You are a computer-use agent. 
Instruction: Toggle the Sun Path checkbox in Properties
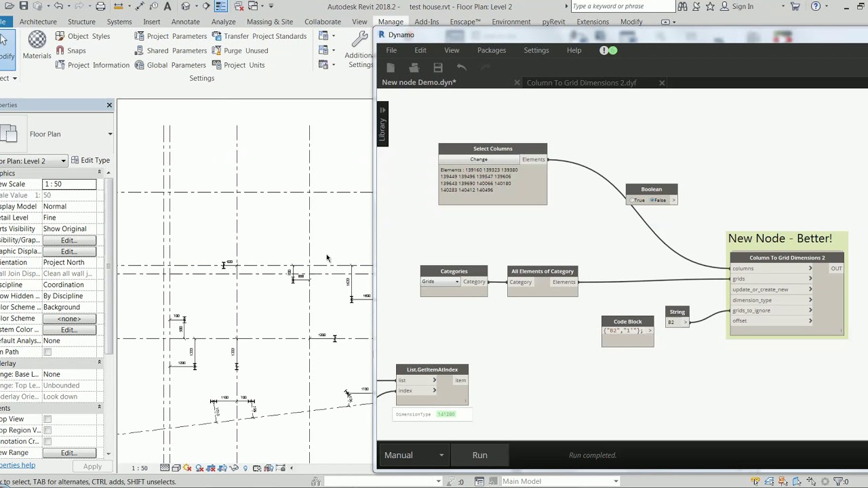coord(47,352)
